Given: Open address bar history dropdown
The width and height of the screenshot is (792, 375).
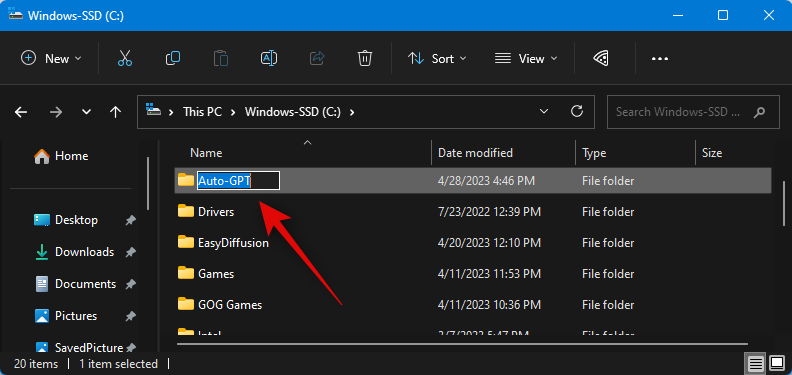Looking at the screenshot, I should pos(544,111).
